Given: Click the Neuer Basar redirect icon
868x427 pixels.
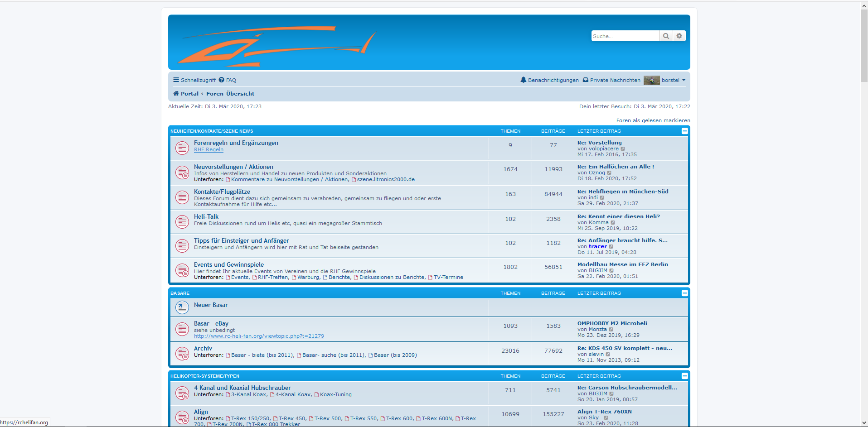Looking at the screenshot, I should (182, 307).
